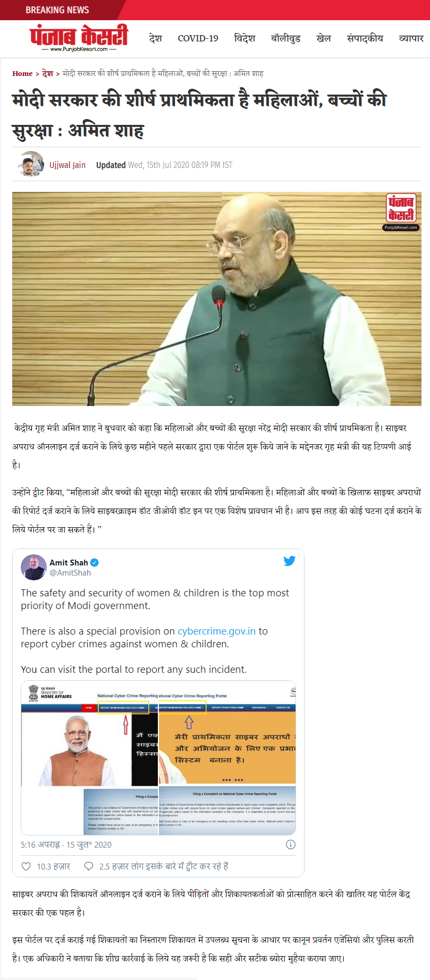430x980 pixels.
Task: Open the संपादकीय section
Action: (365, 38)
